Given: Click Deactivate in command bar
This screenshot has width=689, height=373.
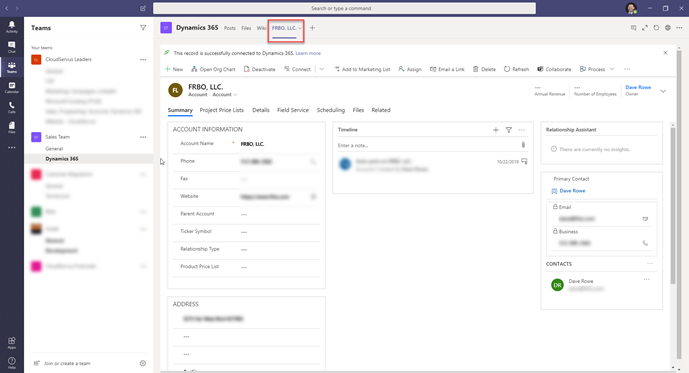Looking at the screenshot, I should pyautogui.click(x=260, y=69).
